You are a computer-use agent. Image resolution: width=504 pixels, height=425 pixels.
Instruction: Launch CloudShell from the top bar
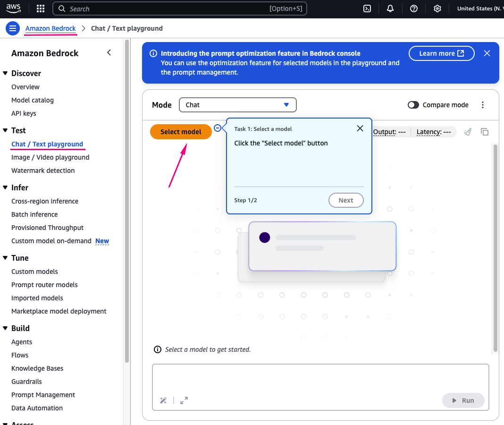coord(367,8)
